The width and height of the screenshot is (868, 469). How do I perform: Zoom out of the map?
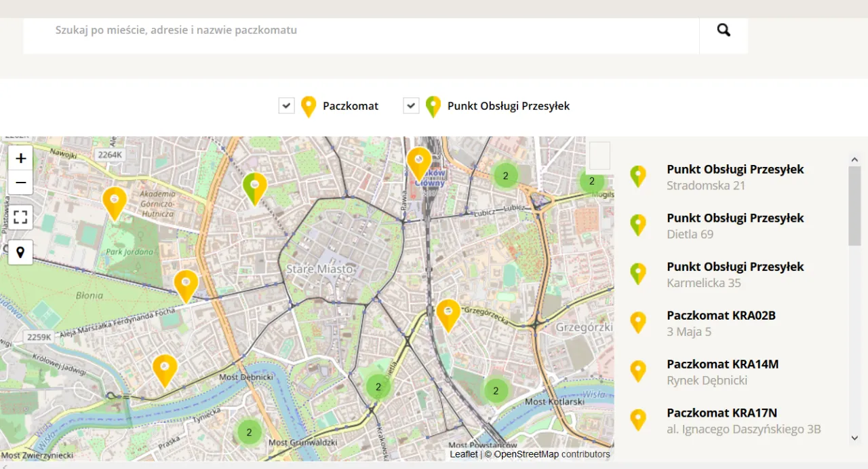pos(20,182)
